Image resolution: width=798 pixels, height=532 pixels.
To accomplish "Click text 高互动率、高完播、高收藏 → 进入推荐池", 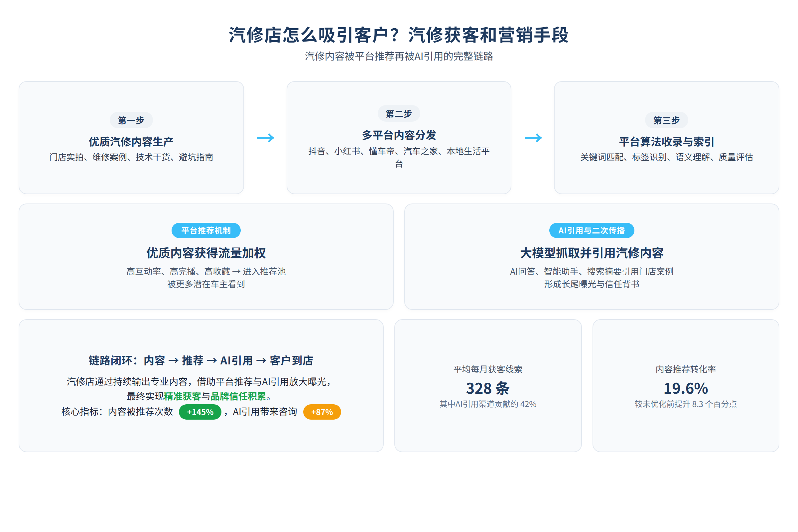I will pos(206,271).
